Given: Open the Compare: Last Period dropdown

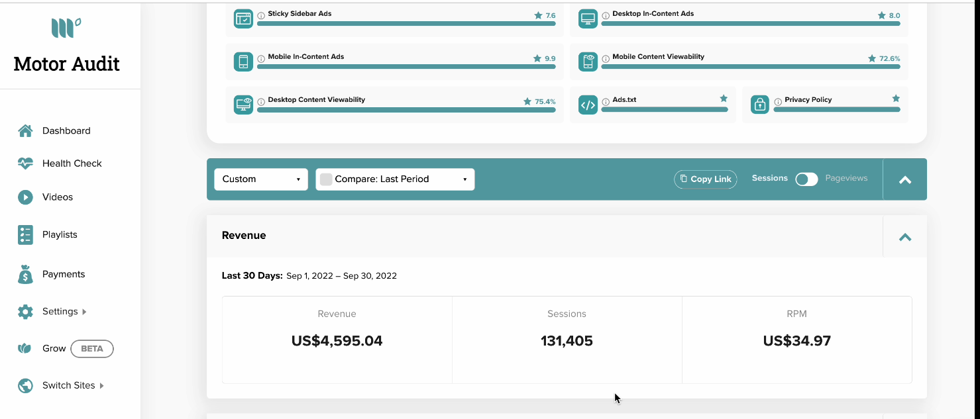Looking at the screenshot, I should 395,179.
